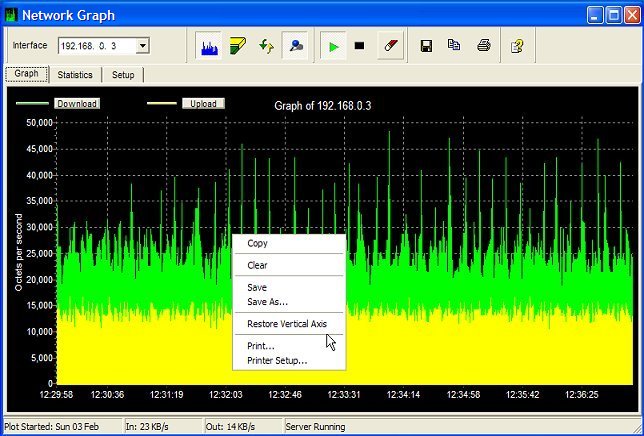644x436 pixels.
Task: Click the yellow highlighter toolbar icon
Action: [x=238, y=46]
